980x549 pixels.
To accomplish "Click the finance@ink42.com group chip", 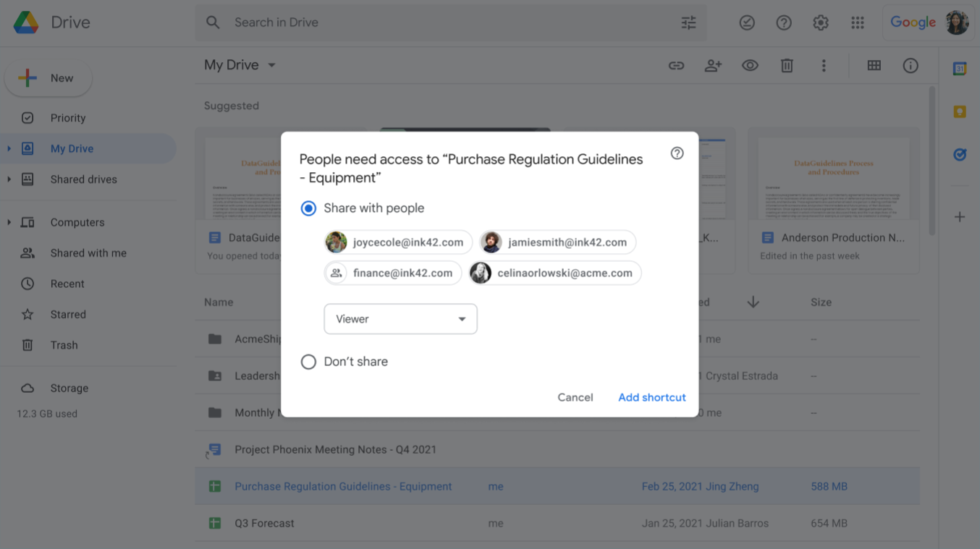I will coord(393,273).
